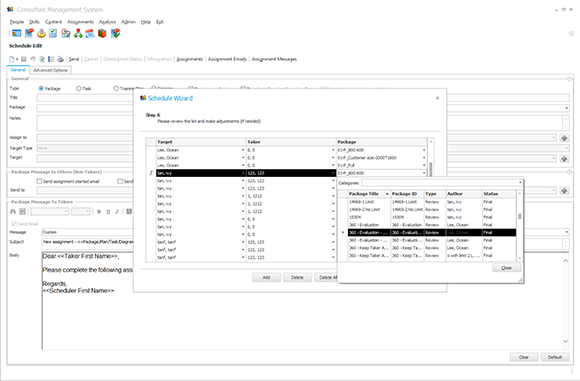This screenshot has height=381, width=580.
Task: Toggle Bold in message formatting toolbar
Action: click(x=99, y=212)
